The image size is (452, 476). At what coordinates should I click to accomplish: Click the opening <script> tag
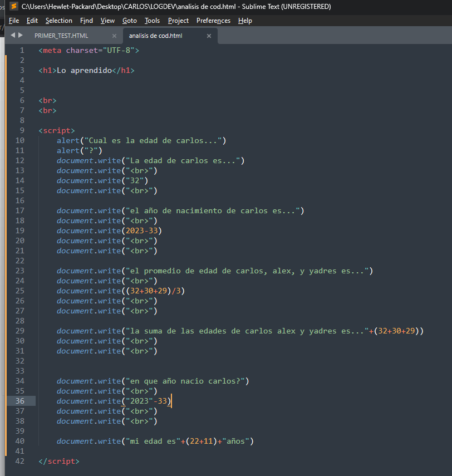57,130
